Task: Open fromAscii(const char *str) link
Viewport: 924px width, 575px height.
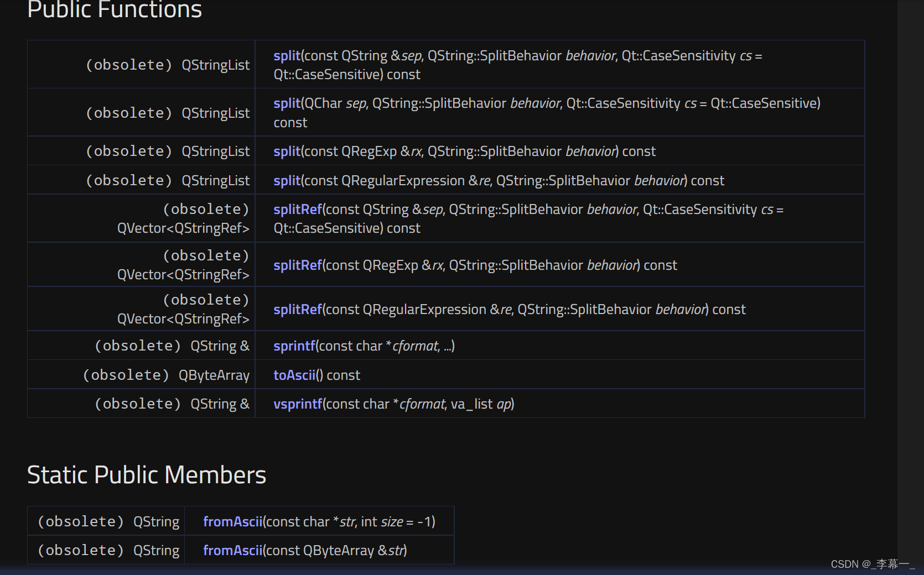Action: pos(232,522)
